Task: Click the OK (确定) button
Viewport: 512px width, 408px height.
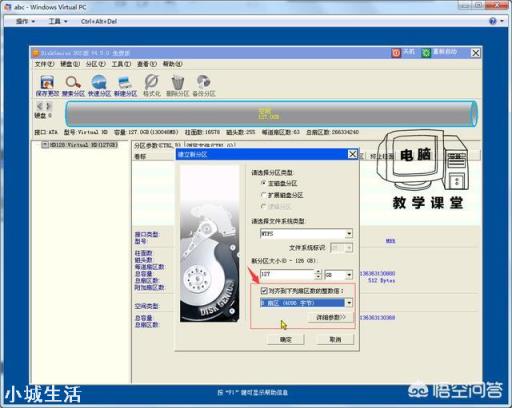Action: (x=286, y=339)
